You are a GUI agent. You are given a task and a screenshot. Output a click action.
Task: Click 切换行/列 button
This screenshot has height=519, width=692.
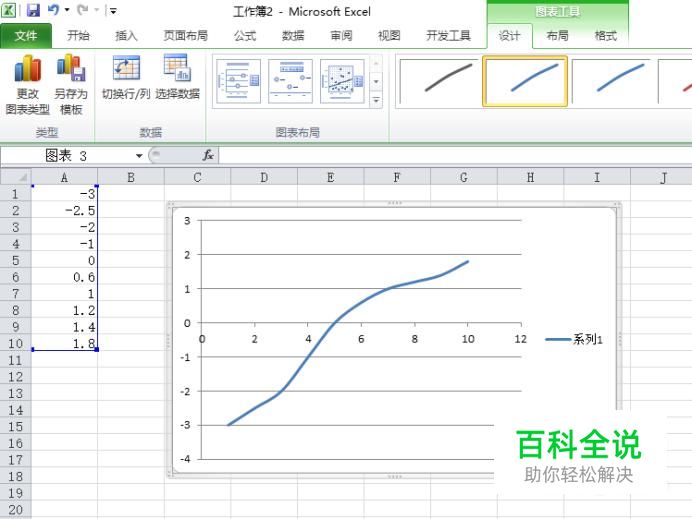126,77
